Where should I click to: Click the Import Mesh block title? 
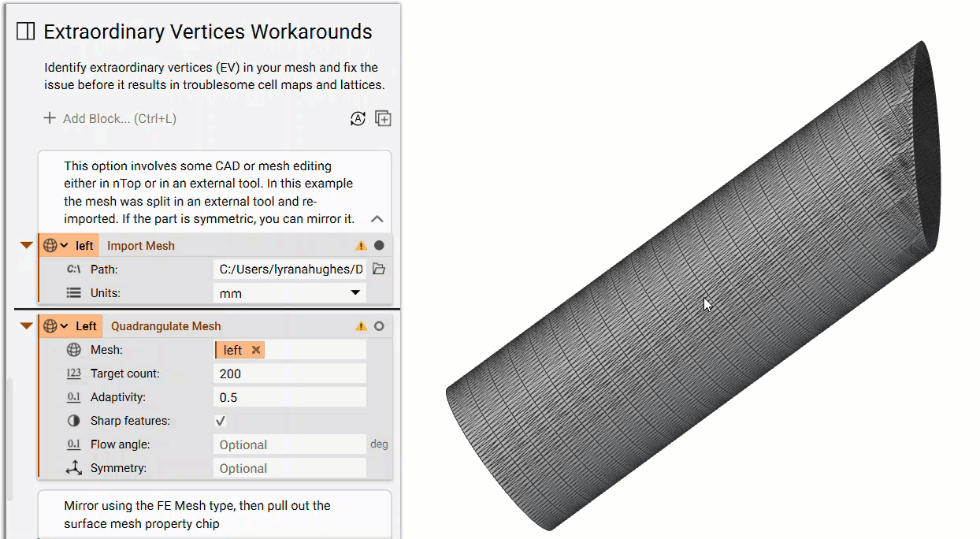pyautogui.click(x=140, y=245)
